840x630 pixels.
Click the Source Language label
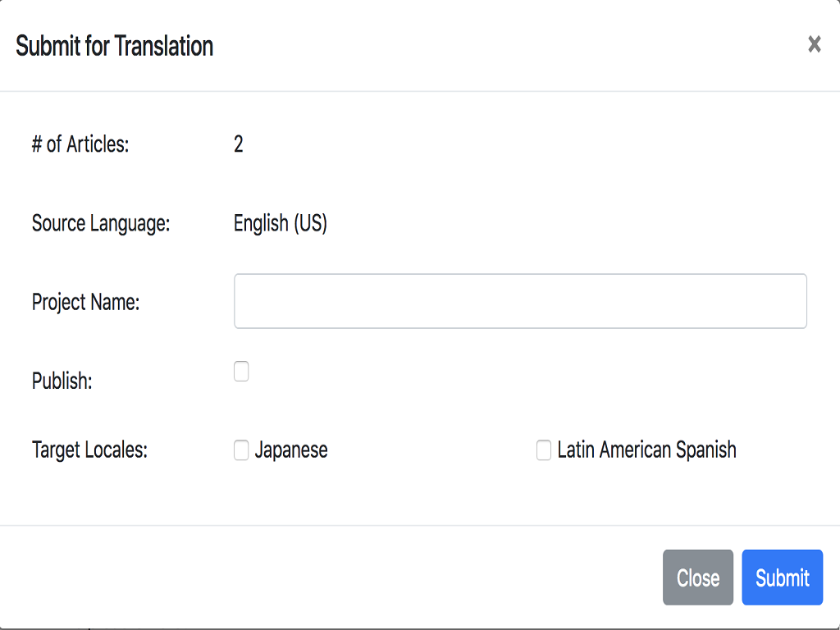[x=101, y=223]
